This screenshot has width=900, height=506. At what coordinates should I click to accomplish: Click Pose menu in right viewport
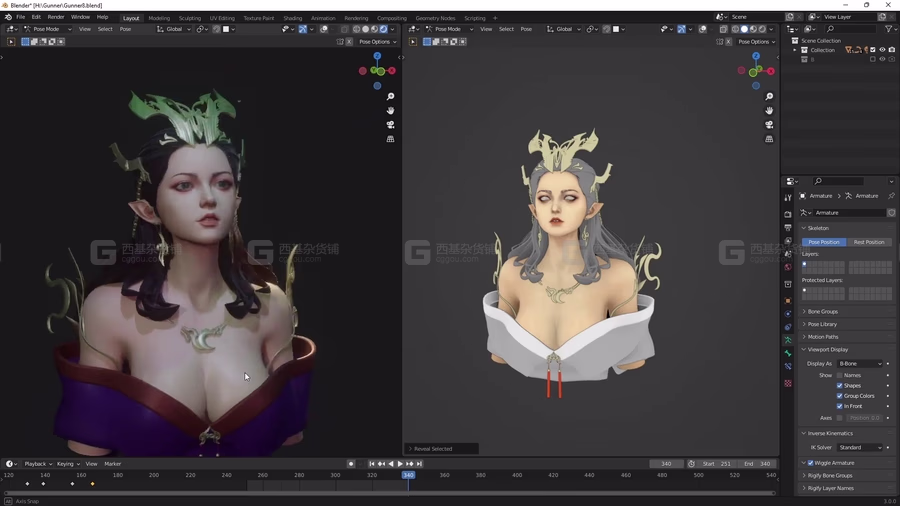[526, 29]
